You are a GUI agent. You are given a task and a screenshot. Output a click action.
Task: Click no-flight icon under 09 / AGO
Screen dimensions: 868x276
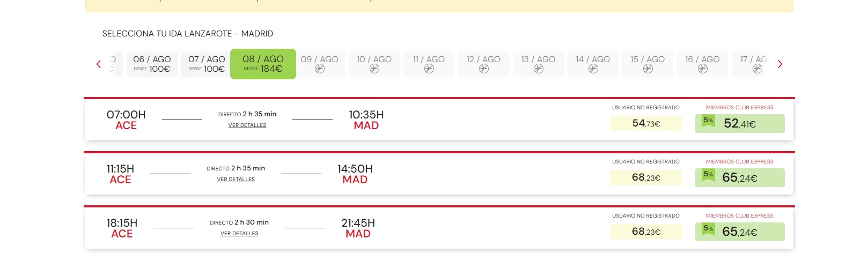320,69
